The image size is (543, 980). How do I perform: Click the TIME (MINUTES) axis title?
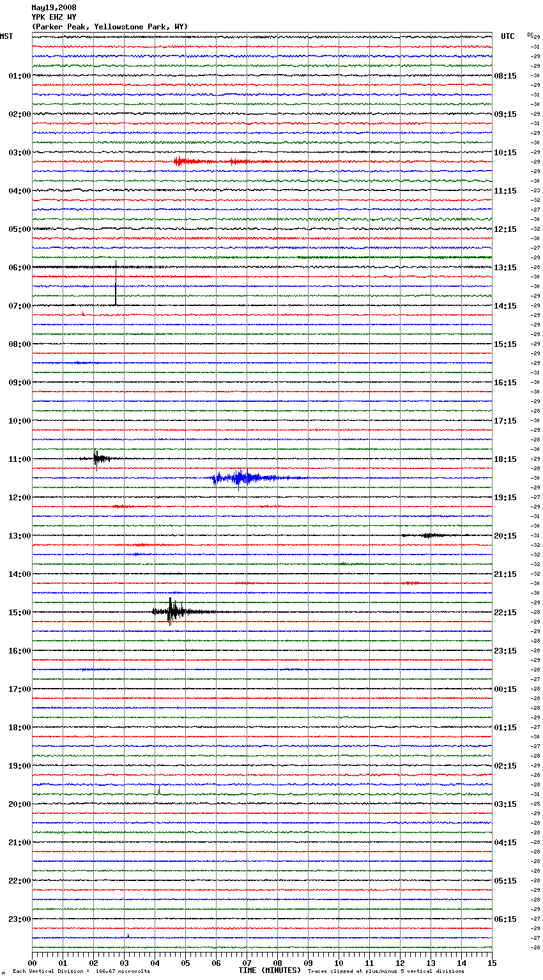(x=270, y=970)
